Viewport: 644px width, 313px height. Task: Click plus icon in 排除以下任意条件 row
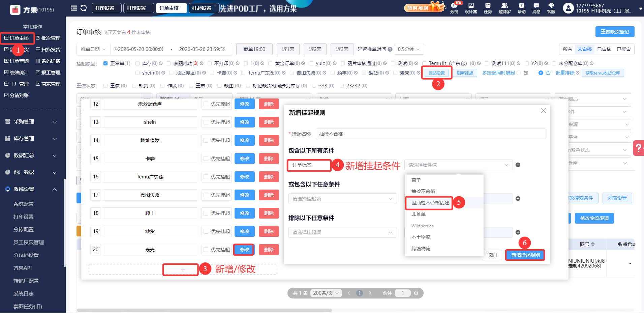click(518, 232)
